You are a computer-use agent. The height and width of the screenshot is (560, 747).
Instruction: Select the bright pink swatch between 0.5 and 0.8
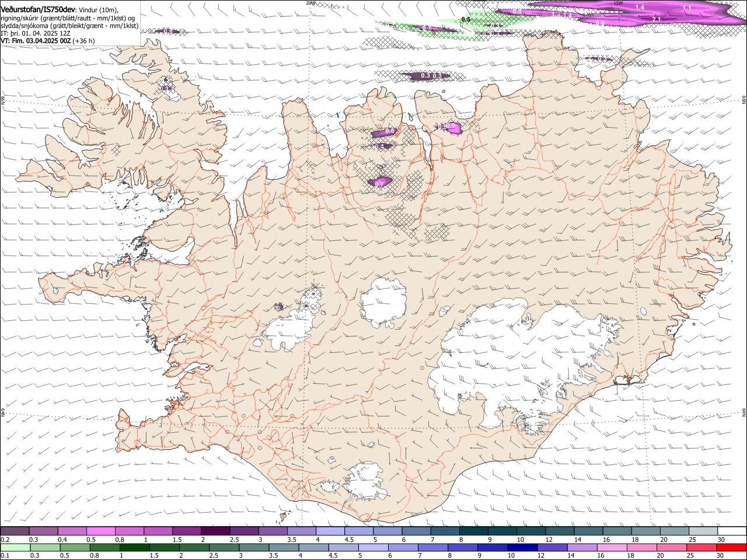point(100,531)
